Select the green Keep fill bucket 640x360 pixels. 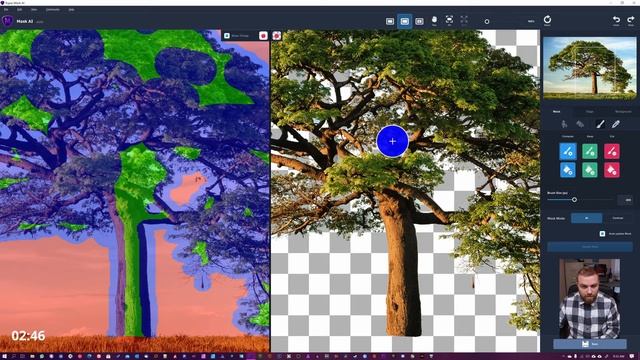[x=590, y=170]
